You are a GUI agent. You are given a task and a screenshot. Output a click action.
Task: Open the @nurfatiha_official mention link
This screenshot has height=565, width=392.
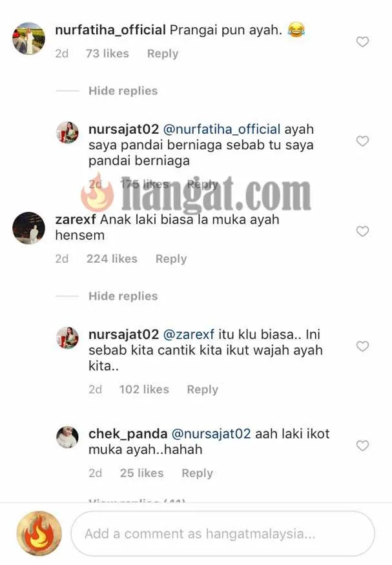[x=222, y=129]
